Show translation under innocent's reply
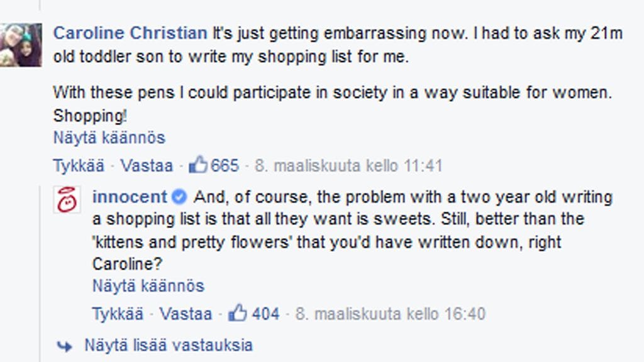The image size is (644, 362). (x=148, y=286)
